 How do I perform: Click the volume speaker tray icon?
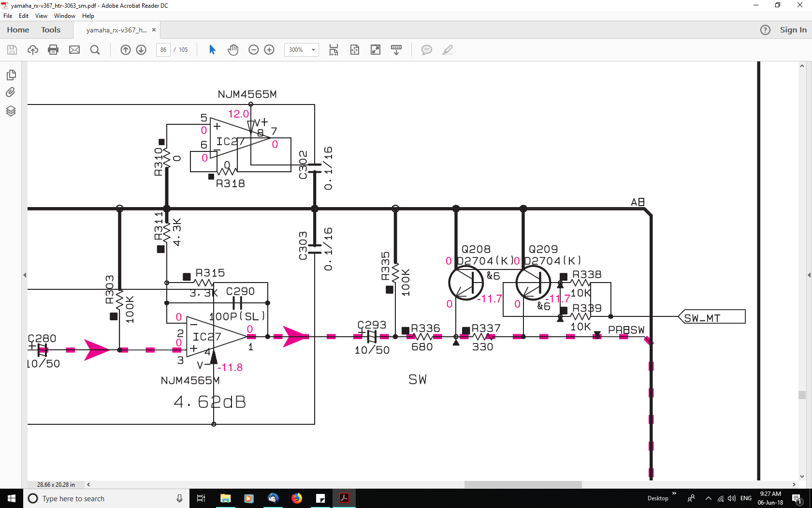tap(732, 498)
